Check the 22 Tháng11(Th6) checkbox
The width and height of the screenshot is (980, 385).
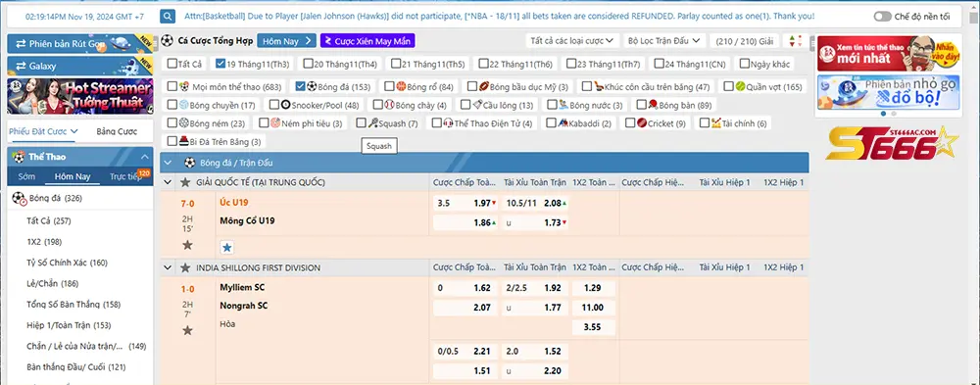(x=483, y=64)
